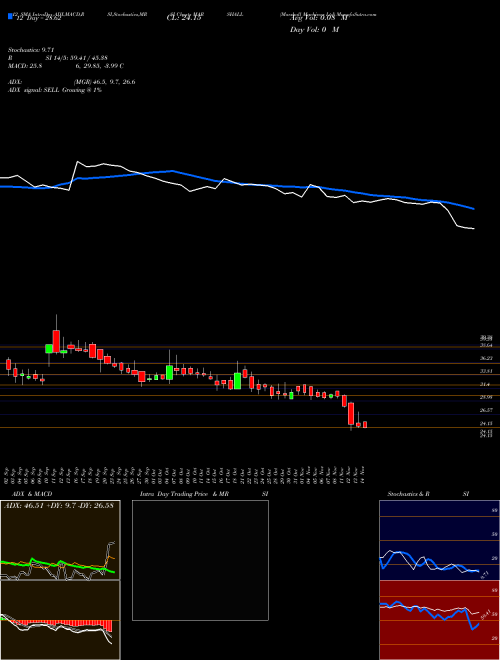Click the 31.4 price axis label

(x=485, y=384)
